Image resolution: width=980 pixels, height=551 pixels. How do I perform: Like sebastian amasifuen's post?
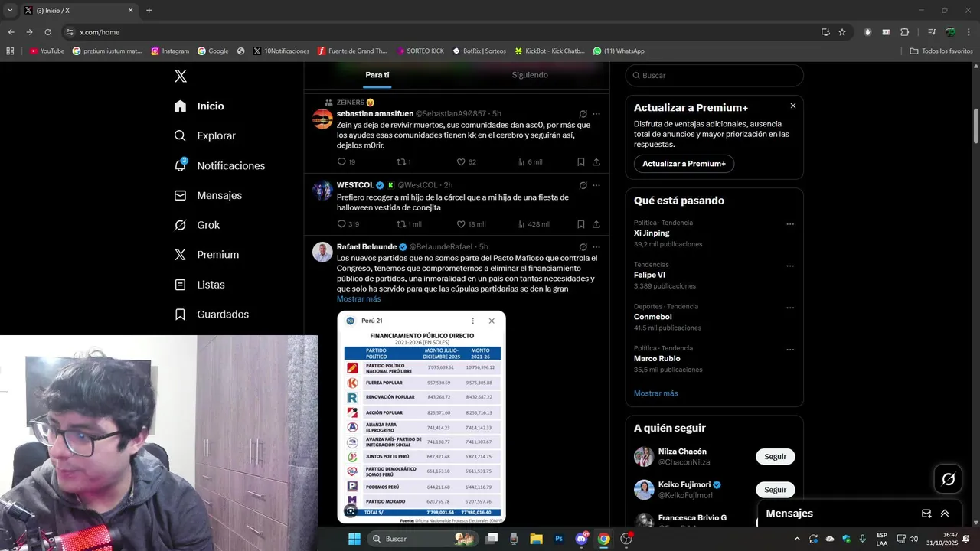(x=466, y=162)
